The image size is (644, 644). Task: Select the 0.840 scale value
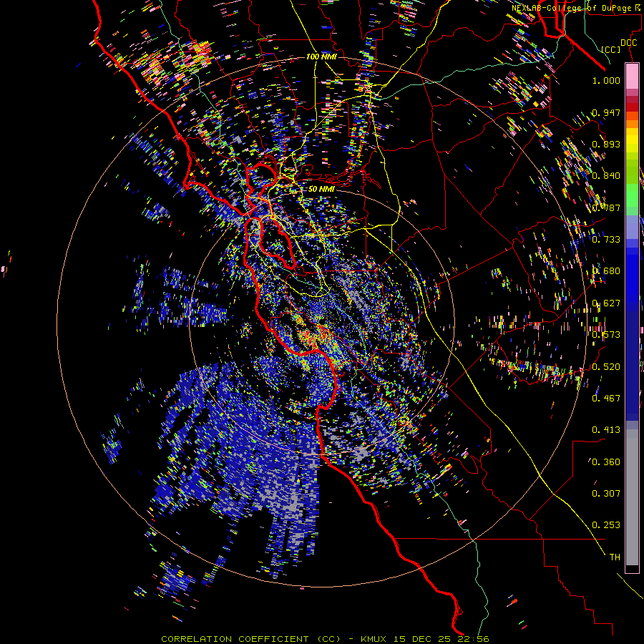pyautogui.click(x=606, y=176)
